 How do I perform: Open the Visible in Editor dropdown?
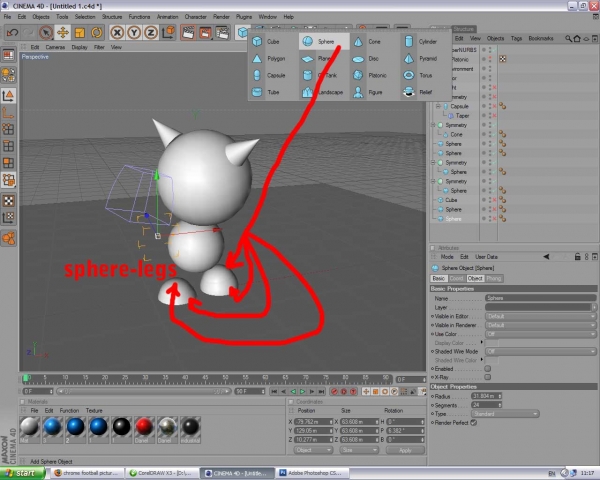(541, 316)
